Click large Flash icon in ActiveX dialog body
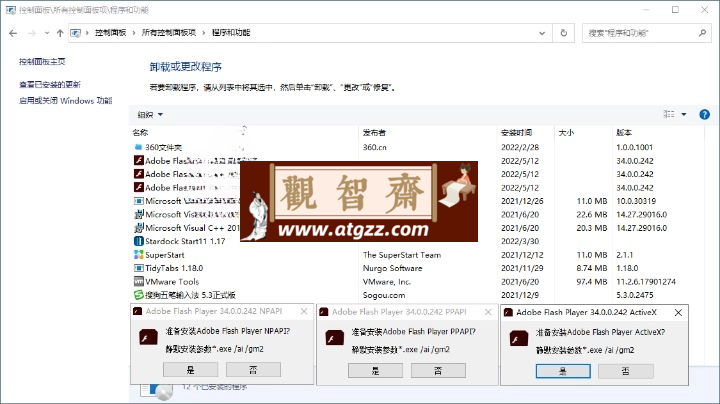This screenshot has height=404, width=720. tap(519, 339)
